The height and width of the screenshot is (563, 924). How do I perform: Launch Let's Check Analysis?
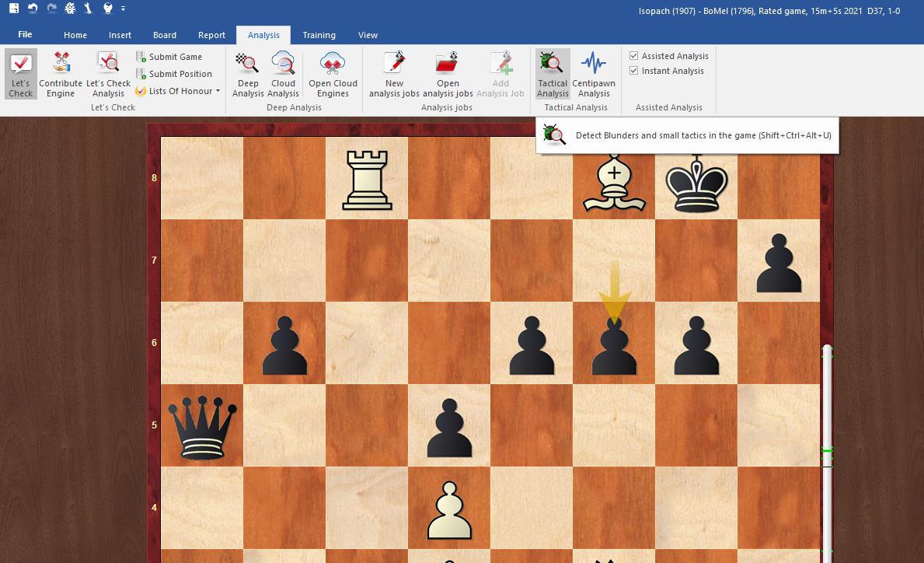click(x=108, y=74)
